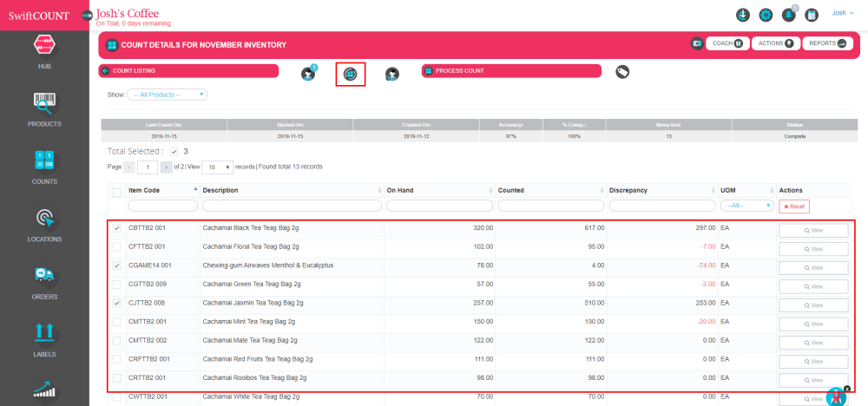Check the CMTTB2 001 row checkbox
This screenshot has width=868, height=406.
point(117,321)
